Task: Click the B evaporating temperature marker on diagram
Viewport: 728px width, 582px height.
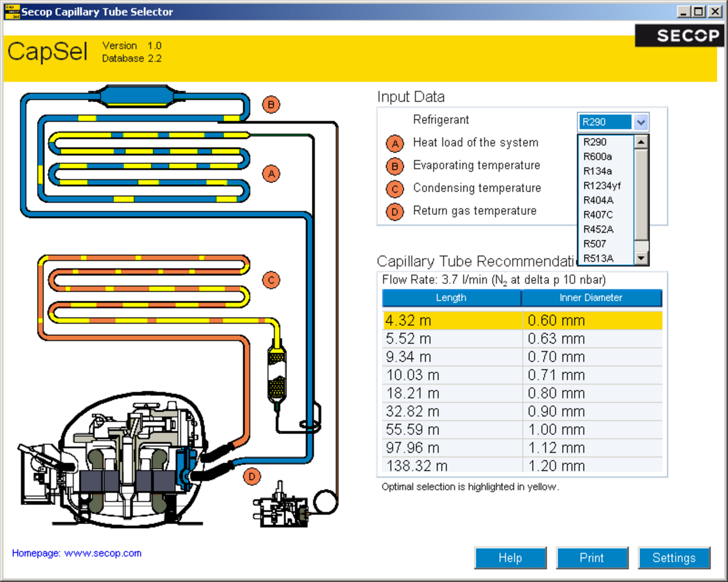Action: point(270,104)
